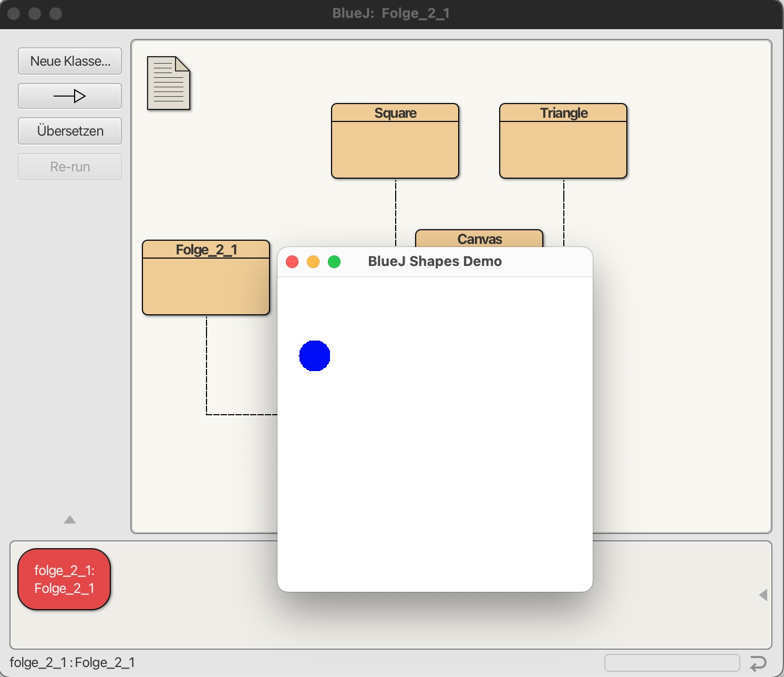Click the BlueJ Shapes Demo title bar
The height and width of the screenshot is (677, 784).
point(435,262)
